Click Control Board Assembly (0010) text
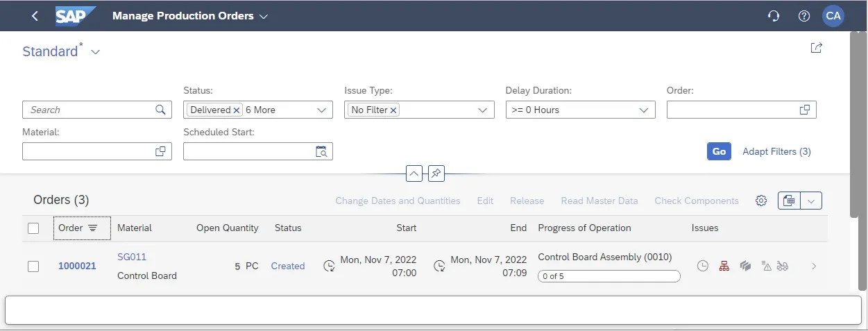 [605, 257]
